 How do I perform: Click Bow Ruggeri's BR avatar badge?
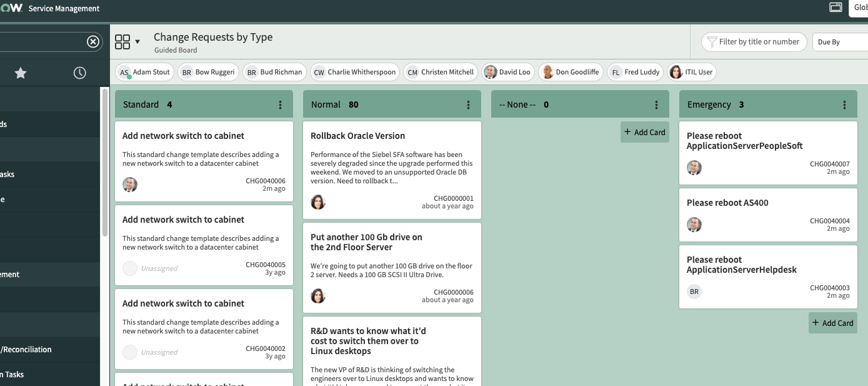(186, 72)
